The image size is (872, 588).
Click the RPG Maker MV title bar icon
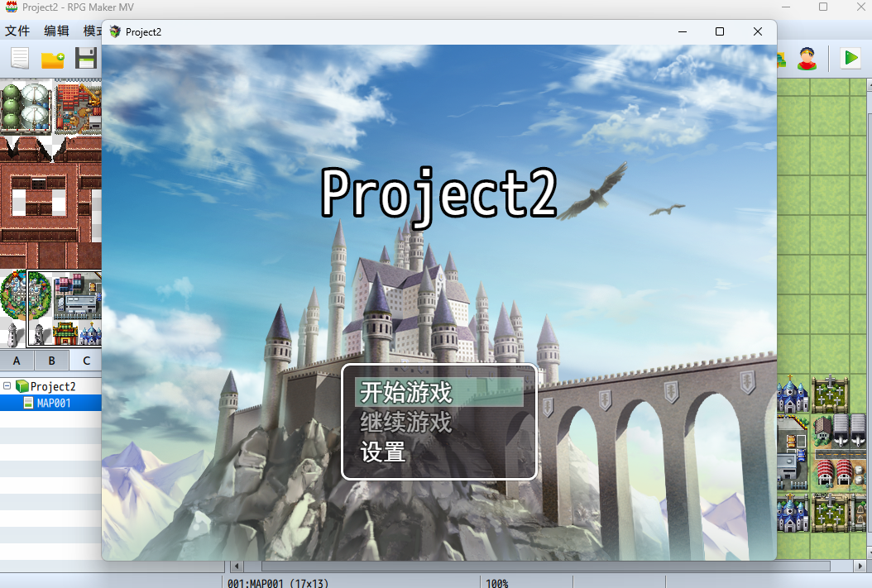[x=12, y=7]
